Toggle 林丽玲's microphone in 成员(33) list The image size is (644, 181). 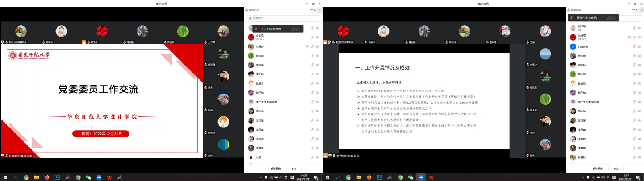pos(312,46)
